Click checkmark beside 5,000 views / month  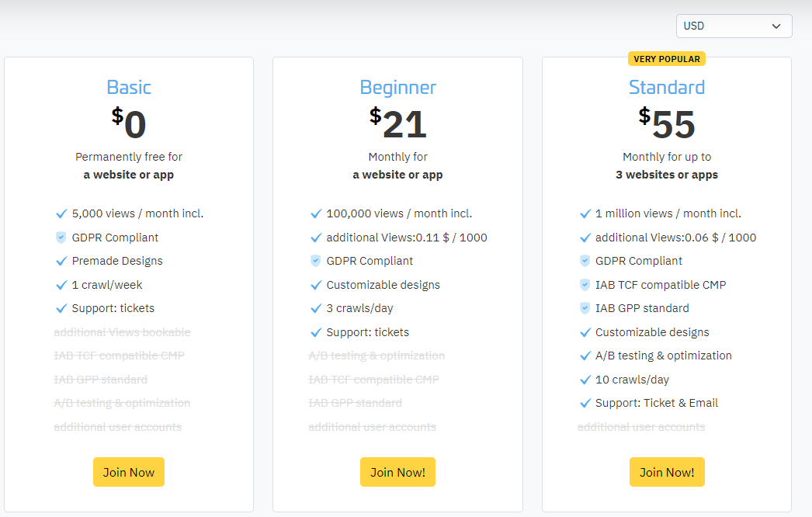[61, 213]
